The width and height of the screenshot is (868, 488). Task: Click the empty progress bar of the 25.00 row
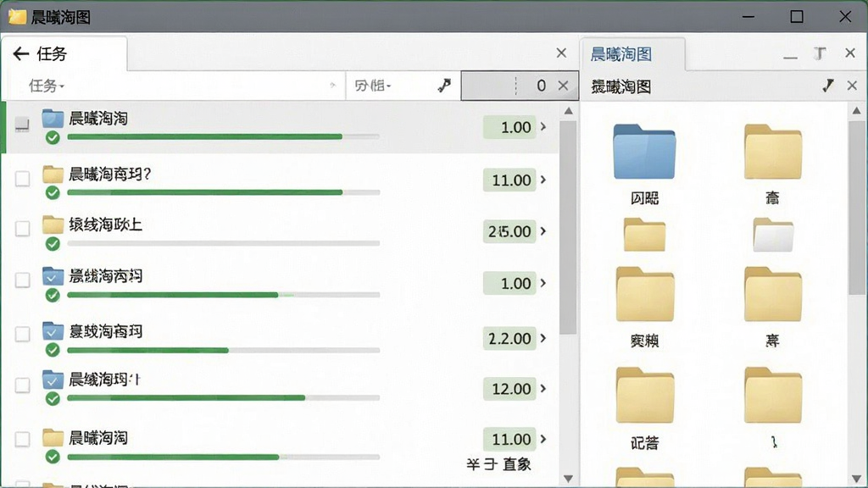[223, 243]
